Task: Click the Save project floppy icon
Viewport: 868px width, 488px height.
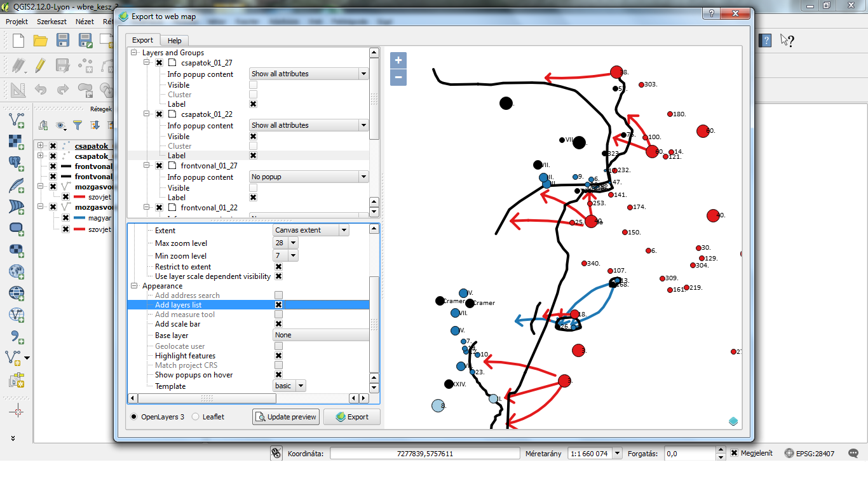Action: click(x=62, y=41)
